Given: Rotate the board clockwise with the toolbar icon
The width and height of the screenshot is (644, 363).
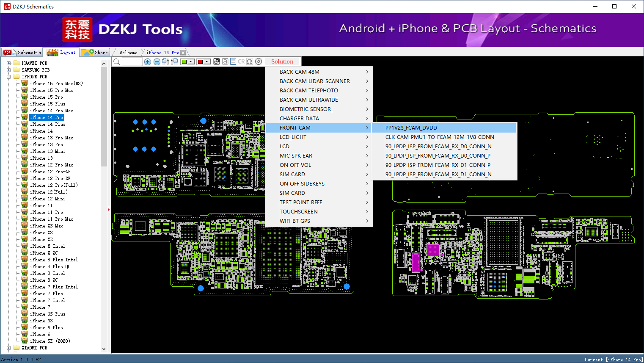Looking at the screenshot, I should (165, 62).
